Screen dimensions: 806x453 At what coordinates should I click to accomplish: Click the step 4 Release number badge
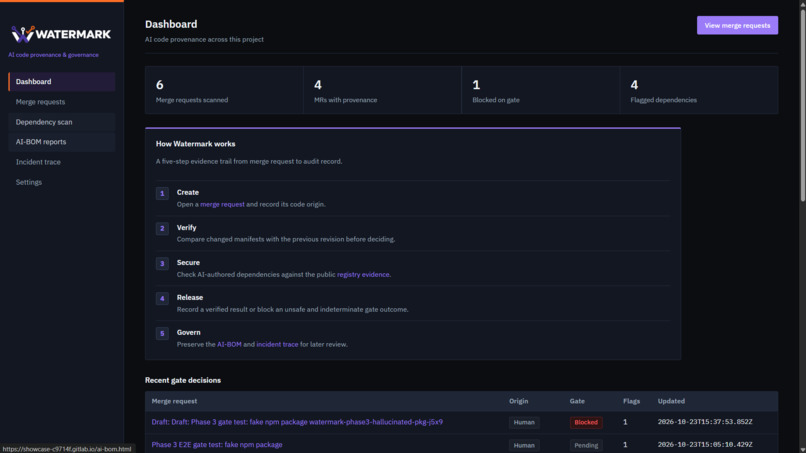162,298
